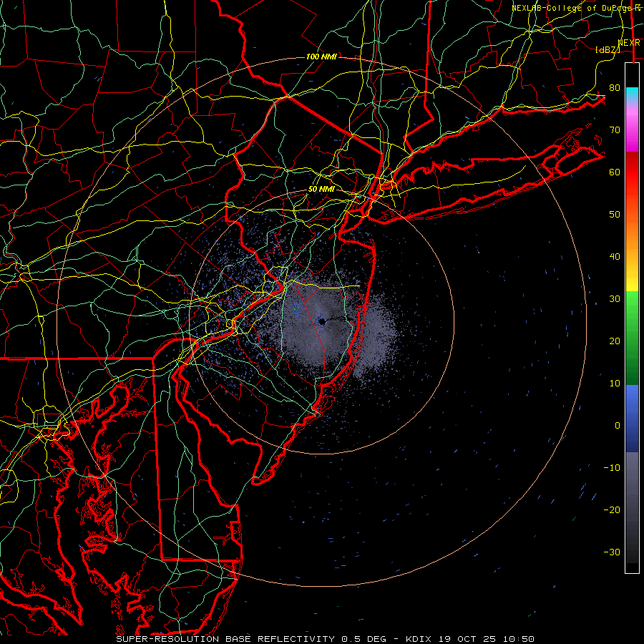Click the red segment of the reflectivity color bar

[632, 173]
